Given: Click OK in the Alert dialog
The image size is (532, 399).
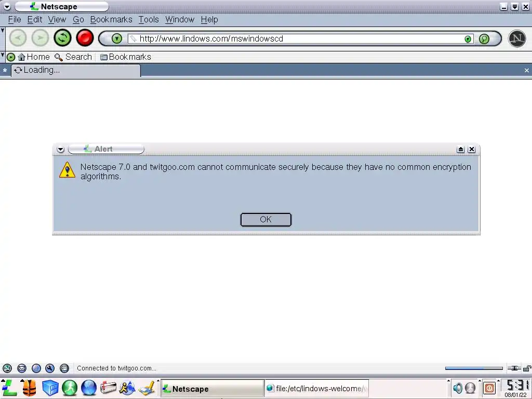Looking at the screenshot, I should 265,220.
